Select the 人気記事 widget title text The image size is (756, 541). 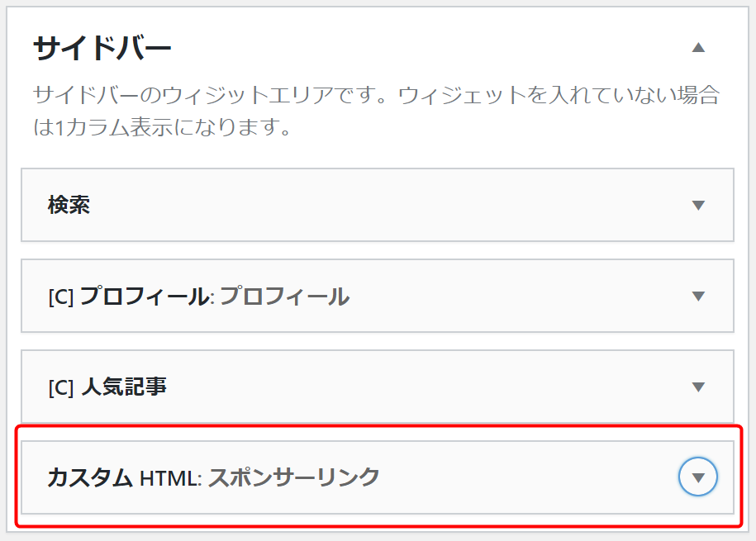coord(124,387)
